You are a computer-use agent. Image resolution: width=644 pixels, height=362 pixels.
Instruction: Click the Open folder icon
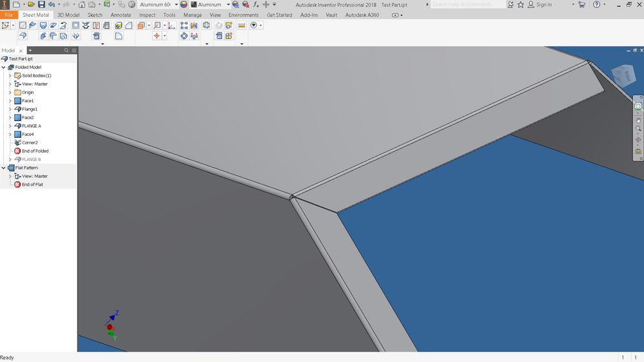point(31,5)
